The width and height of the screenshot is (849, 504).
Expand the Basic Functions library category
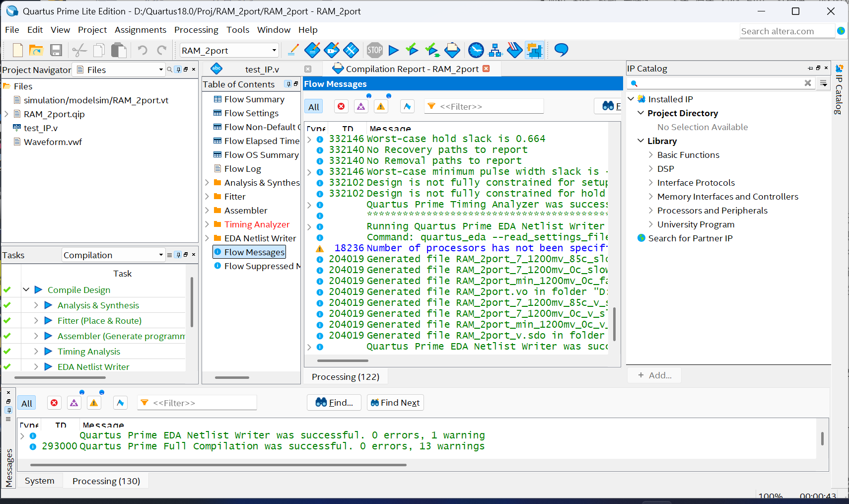650,155
